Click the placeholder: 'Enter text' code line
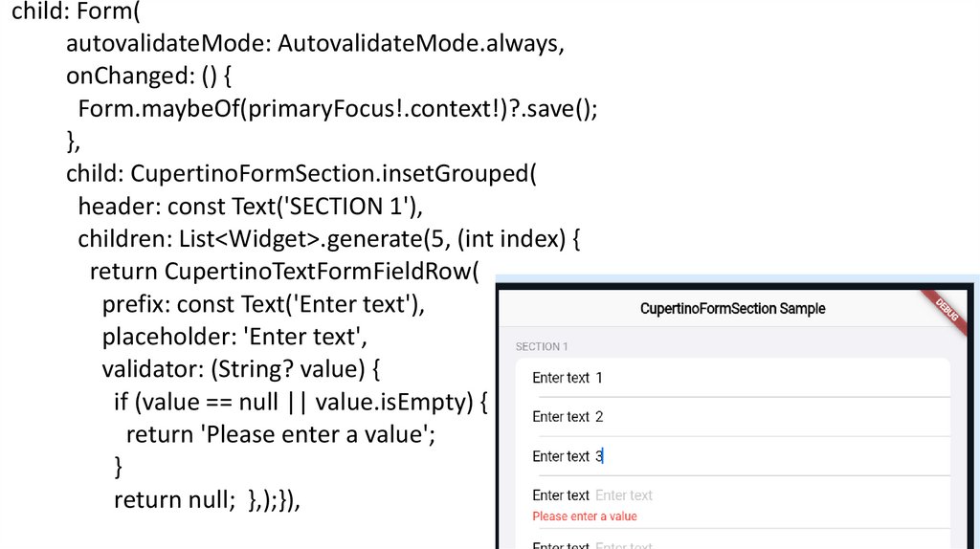 234,337
